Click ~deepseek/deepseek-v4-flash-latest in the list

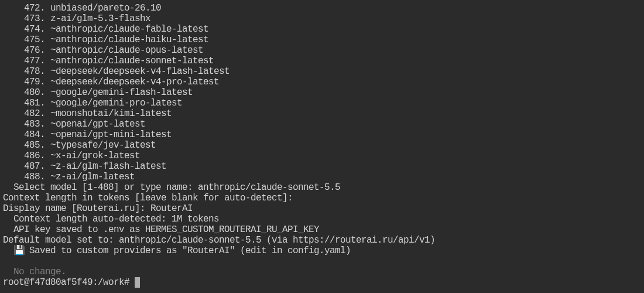point(140,71)
